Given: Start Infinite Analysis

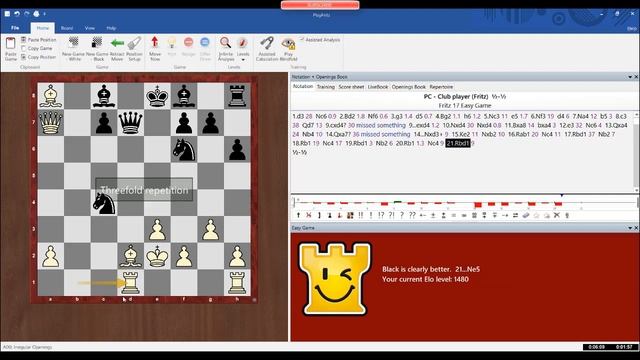Looking at the screenshot, I should 226,49.
